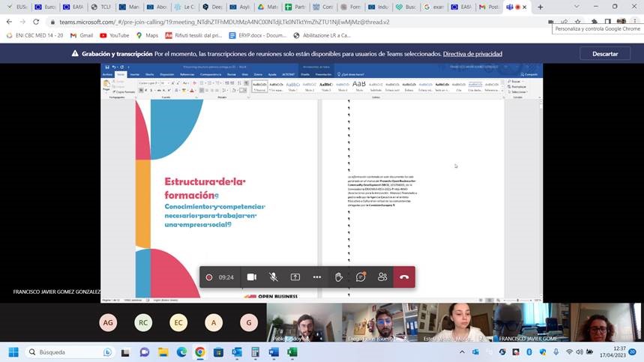This screenshot has width=644, height=362.
Task: Raise your hand in the meeting
Action: [338, 277]
